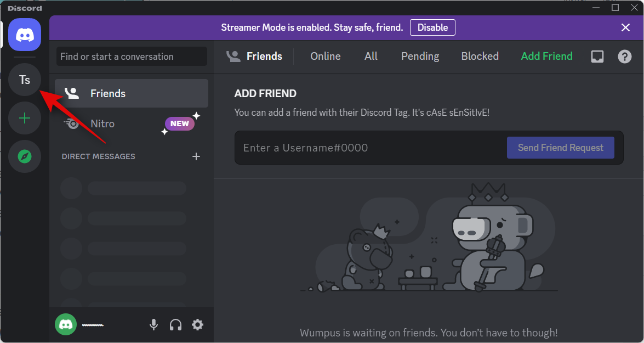Click the Add a Server plus icon

25,119
